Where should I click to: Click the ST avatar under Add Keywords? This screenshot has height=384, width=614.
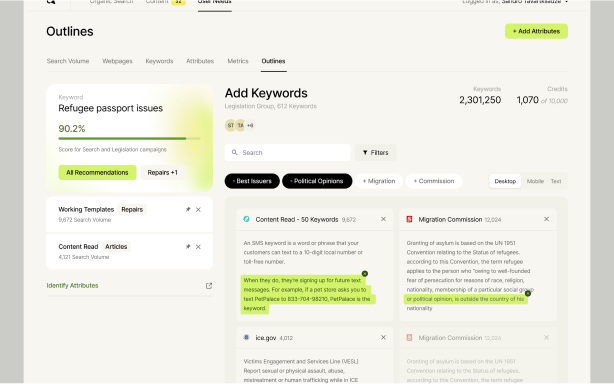[230, 125]
